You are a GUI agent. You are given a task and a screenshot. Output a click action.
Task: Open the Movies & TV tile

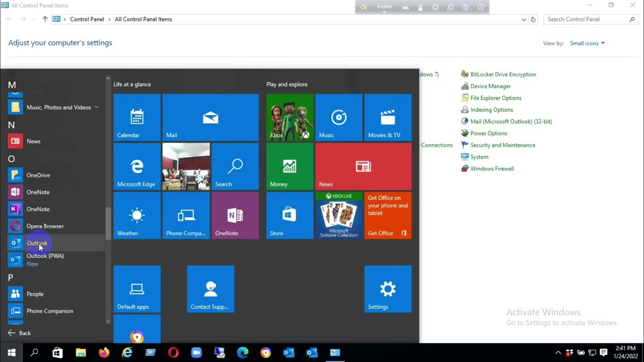tap(388, 117)
